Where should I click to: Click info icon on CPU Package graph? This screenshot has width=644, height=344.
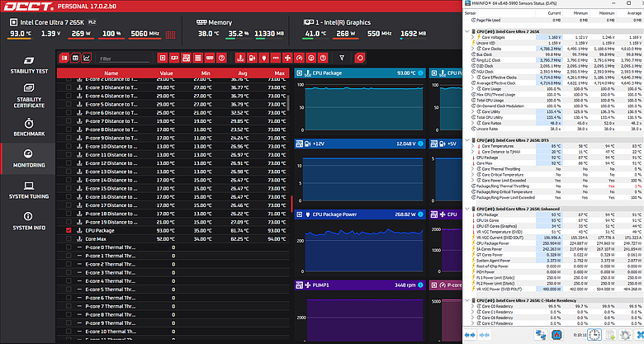click(420, 73)
